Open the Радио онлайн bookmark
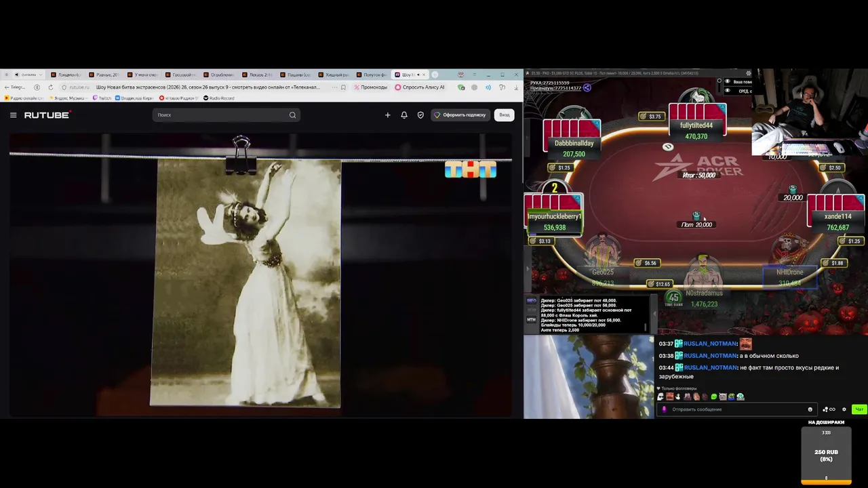 tap(24, 98)
